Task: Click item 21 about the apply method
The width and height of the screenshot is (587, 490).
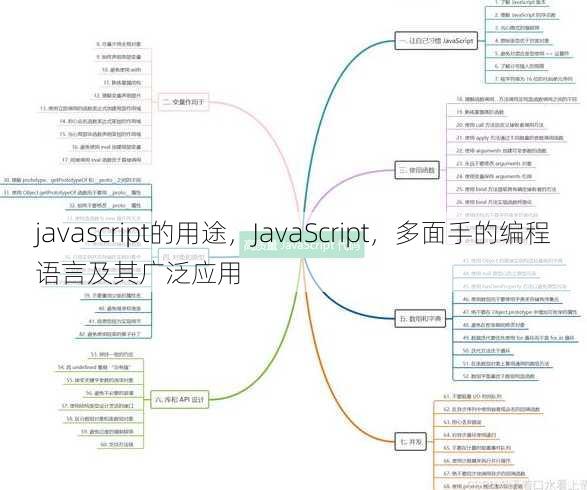Action: [x=510, y=138]
